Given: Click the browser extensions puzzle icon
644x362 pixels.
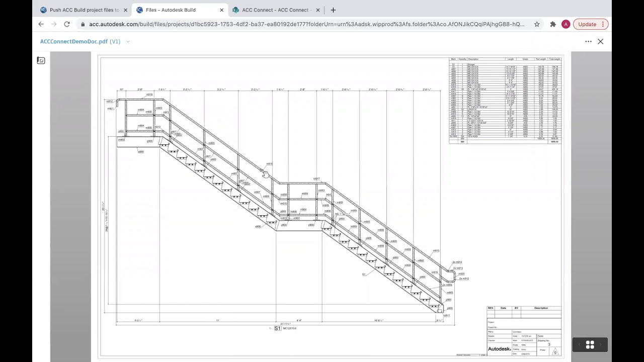Looking at the screenshot, I should coord(552,24).
